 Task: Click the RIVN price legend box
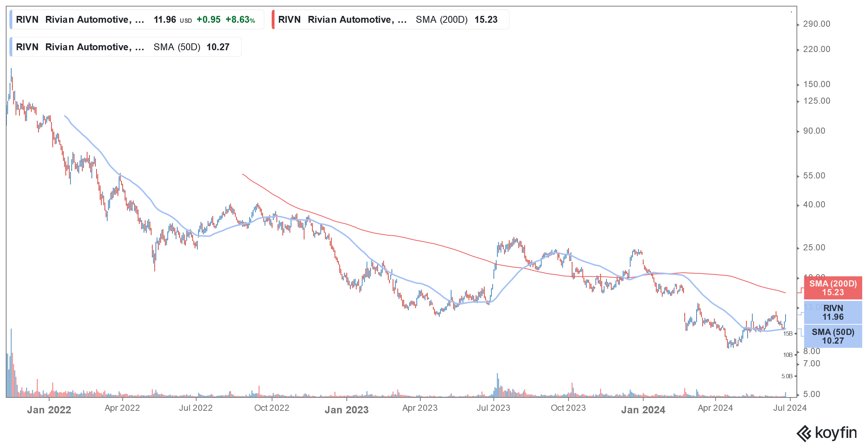pos(137,20)
